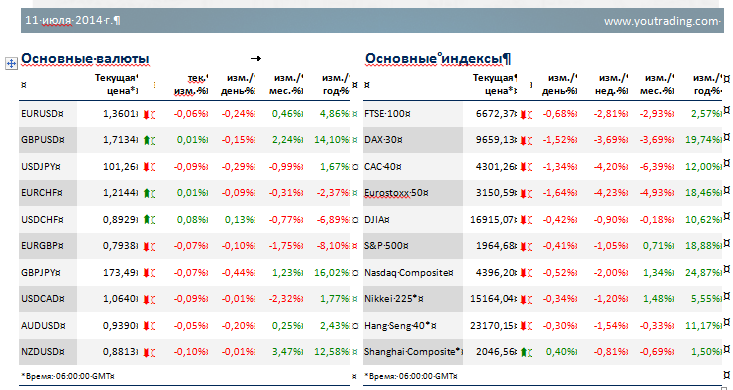Click the tab arrow after Основные валюты heading

(256, 58)
